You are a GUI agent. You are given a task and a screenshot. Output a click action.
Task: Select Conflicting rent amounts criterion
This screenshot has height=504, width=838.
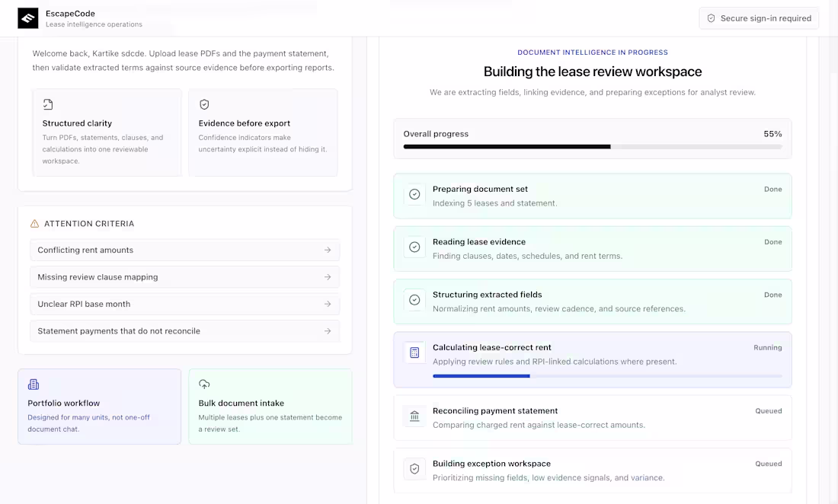click(x=185, y=250)
